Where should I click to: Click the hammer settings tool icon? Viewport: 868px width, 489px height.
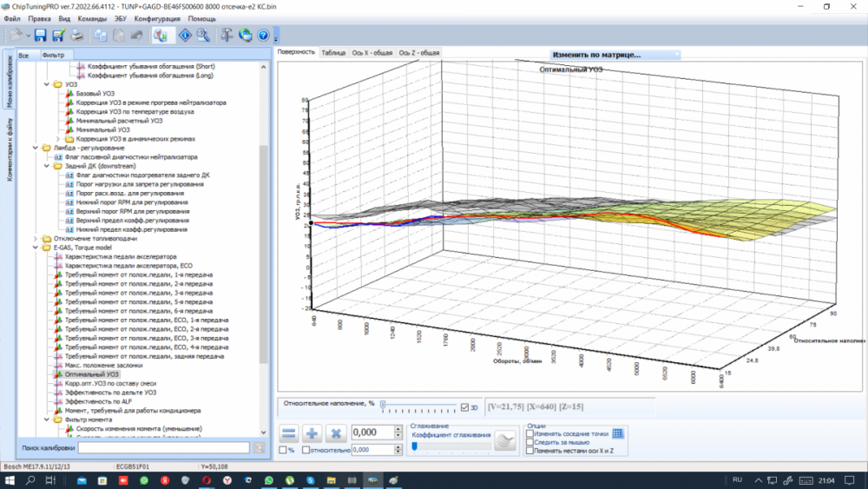click(227, 36)
